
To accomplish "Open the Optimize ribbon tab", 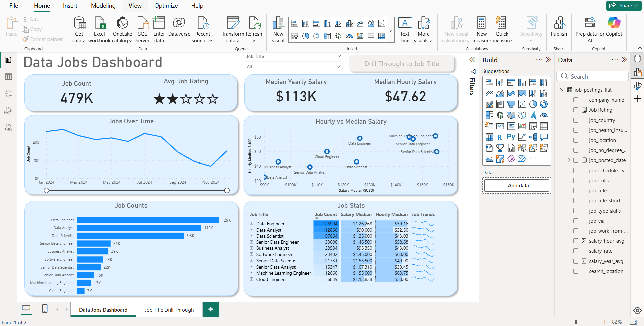I will point(166,6).
